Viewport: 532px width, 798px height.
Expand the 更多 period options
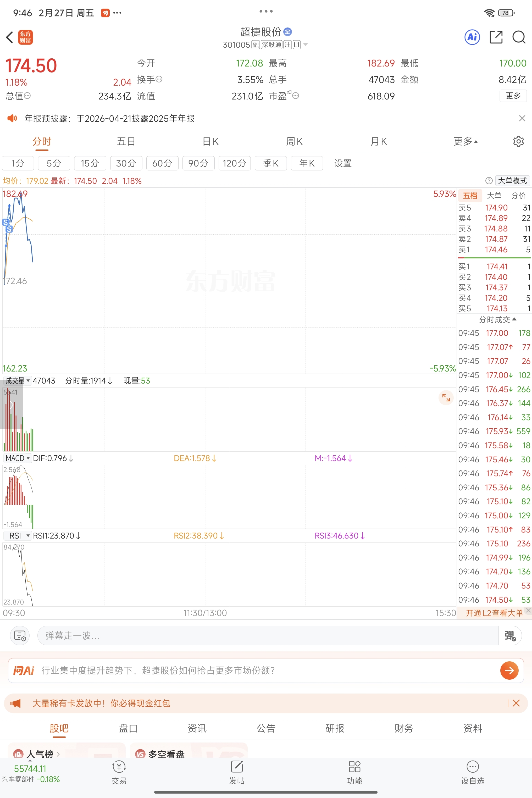pos(465,141)
